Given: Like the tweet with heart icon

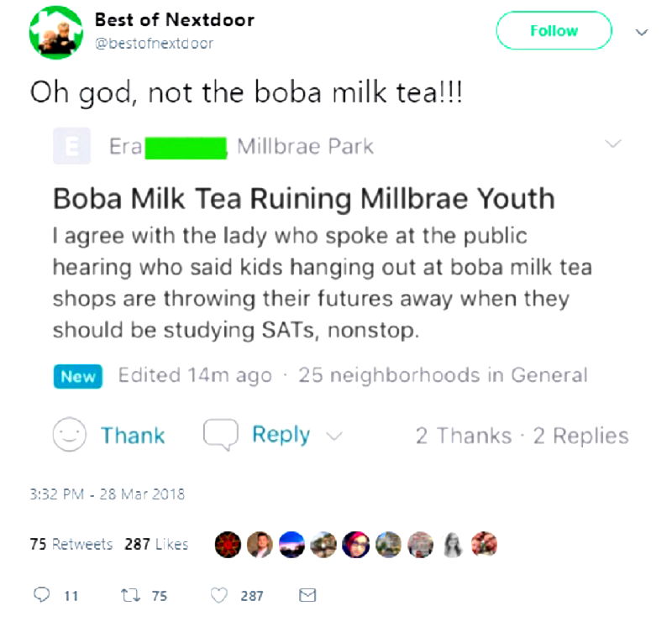Looking at the screenshot, I should pyautogui.click(x=219, y=595).
